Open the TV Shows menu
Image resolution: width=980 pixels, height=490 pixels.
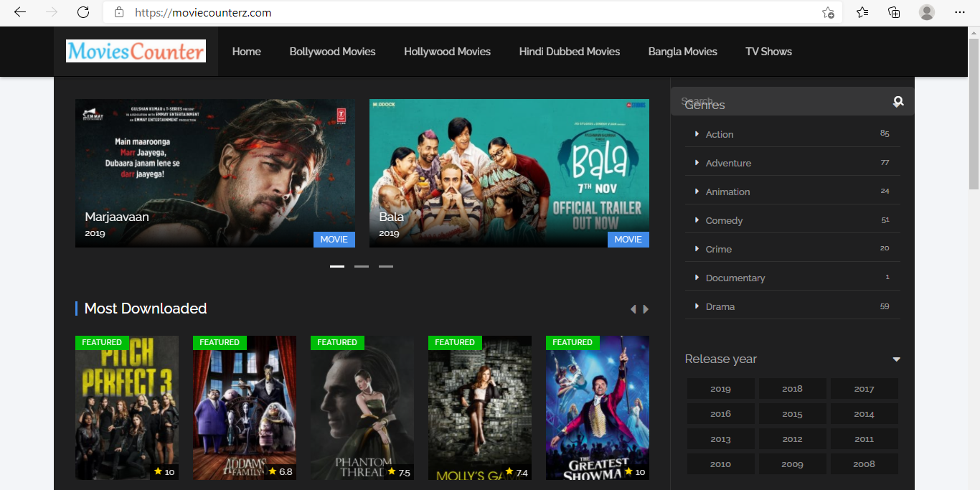[768, 52]
